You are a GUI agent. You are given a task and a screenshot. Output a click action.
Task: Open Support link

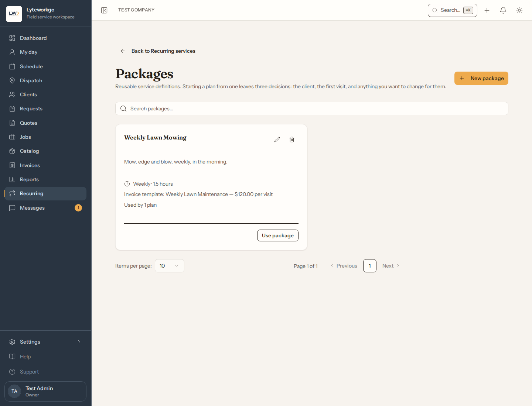tap(45, 372)
